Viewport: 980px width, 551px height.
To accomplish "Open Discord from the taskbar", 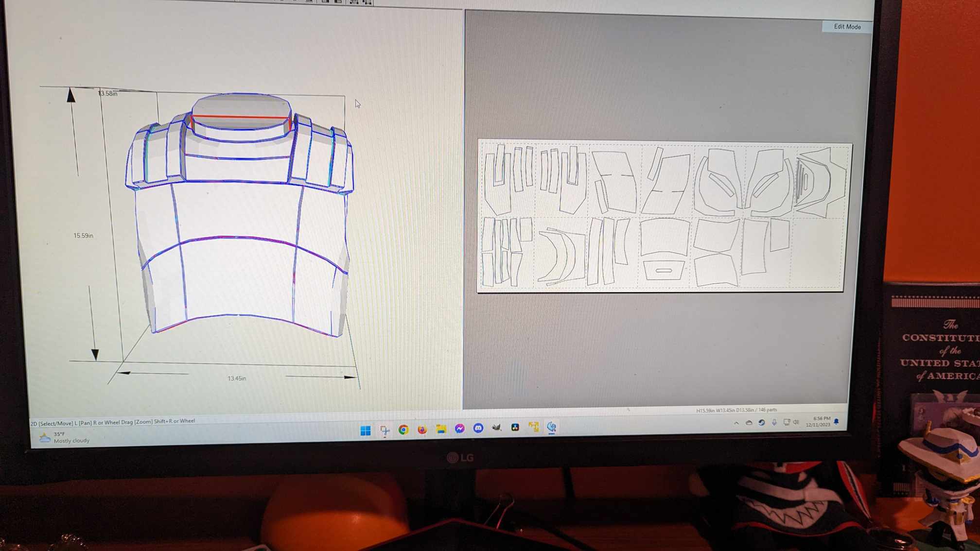I will tap(478, 428).
